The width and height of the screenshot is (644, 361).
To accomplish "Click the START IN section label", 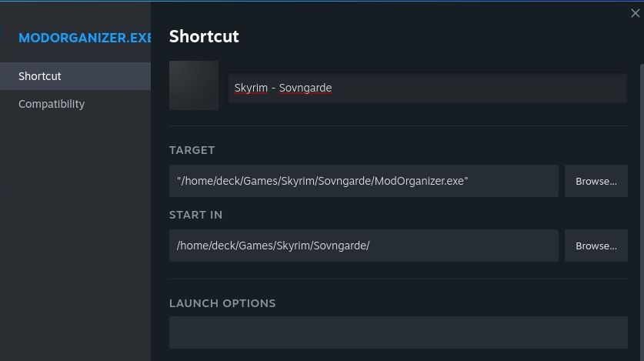I will (195, 215).
